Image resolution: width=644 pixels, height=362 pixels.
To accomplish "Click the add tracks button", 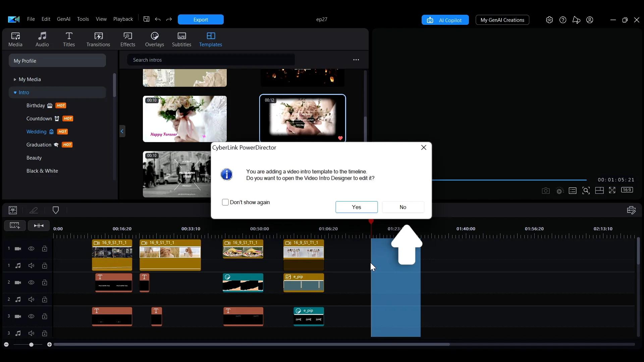I will click(x=15, y=226).
